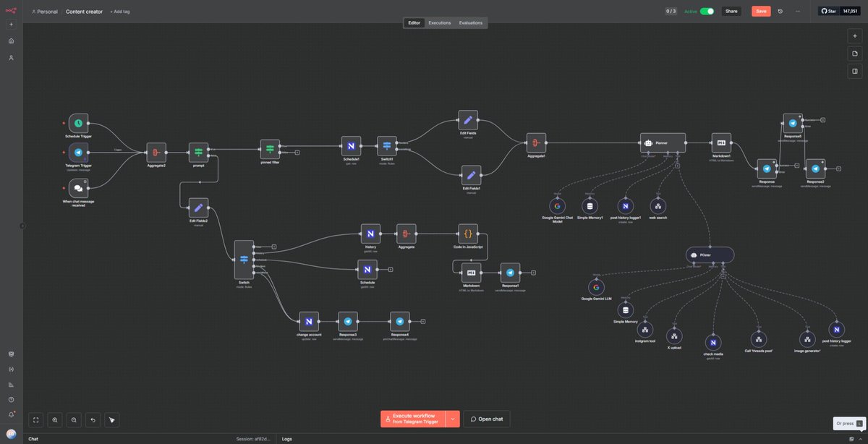The width and height of the screenshot is (868, 444).
Task: Click the n8n logo in the sidebar
Action: click(x=10, y=11)
